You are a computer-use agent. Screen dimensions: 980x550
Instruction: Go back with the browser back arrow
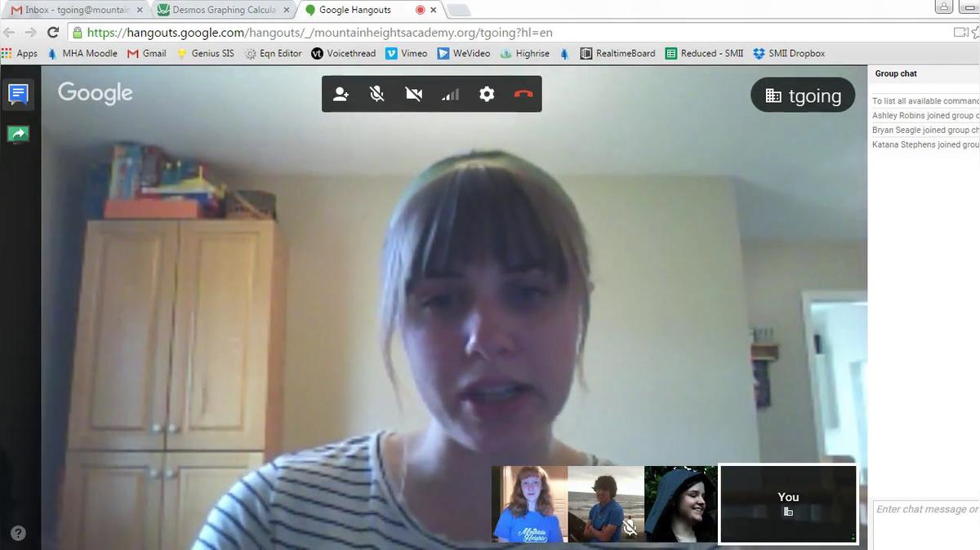(10, 33)
